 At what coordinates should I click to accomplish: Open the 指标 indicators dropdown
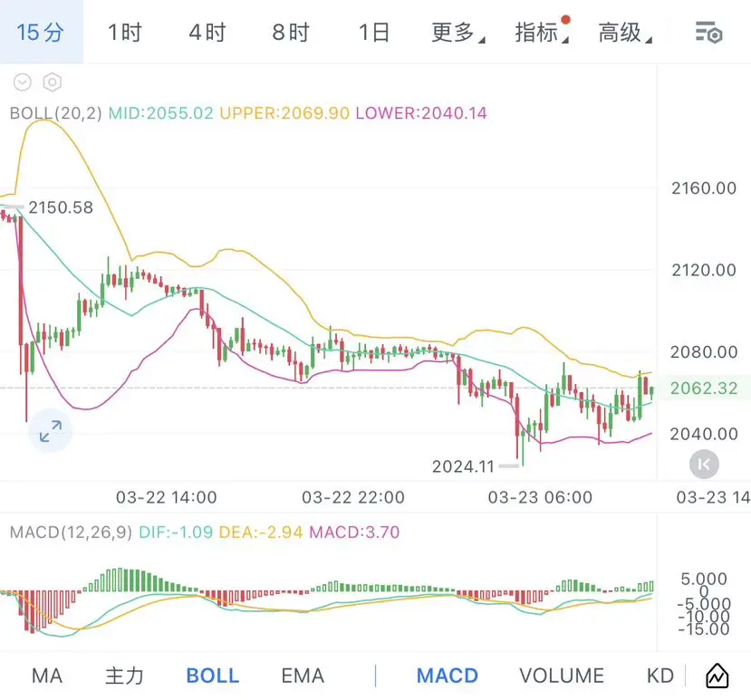tap(541, 33)
